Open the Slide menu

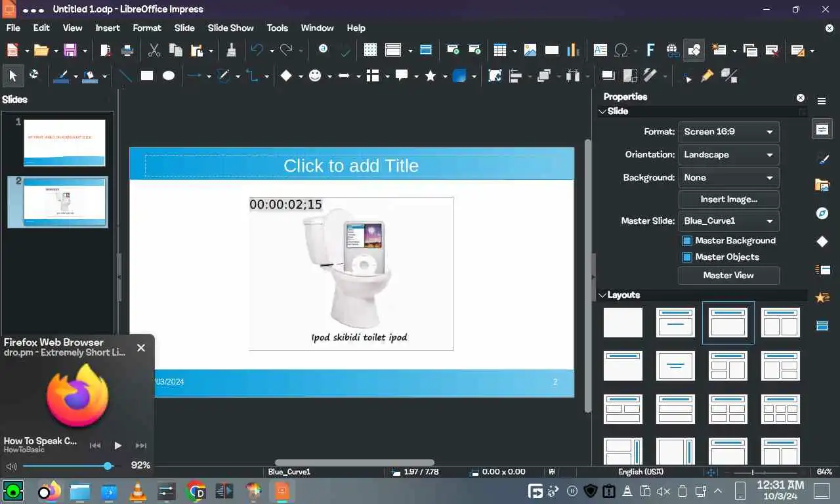[x=184, y=28]
